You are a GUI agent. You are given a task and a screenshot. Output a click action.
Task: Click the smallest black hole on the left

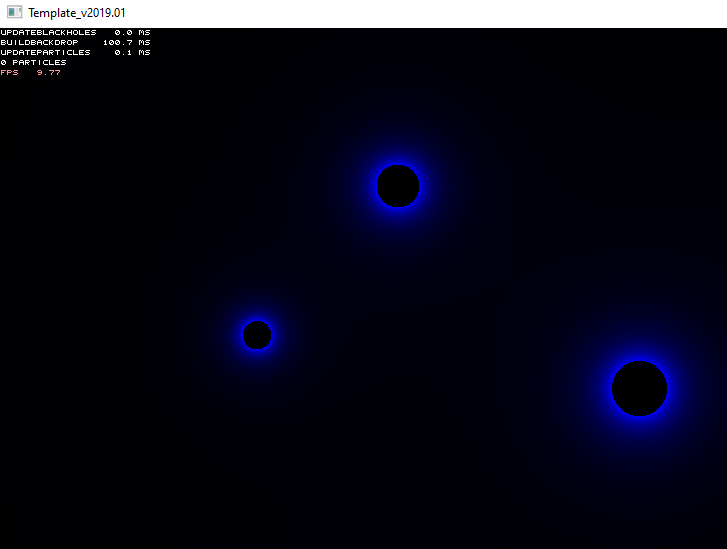point(257,335)
